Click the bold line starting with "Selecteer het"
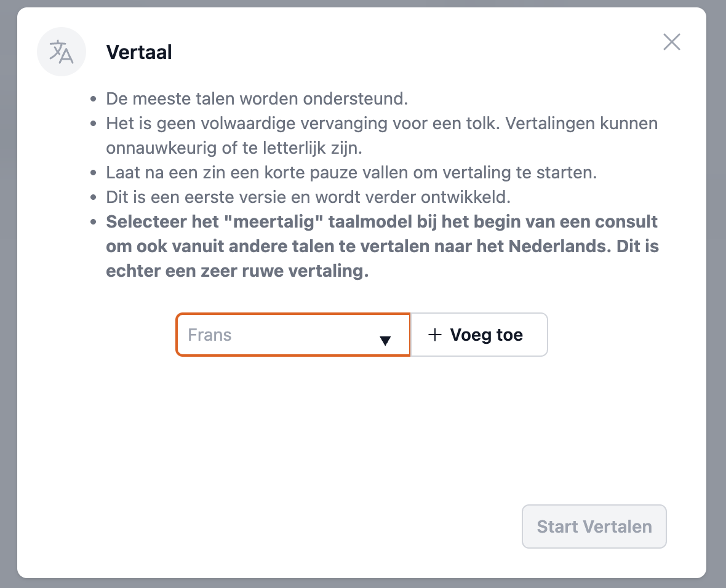The image size is (726, 588). [381, 221]
